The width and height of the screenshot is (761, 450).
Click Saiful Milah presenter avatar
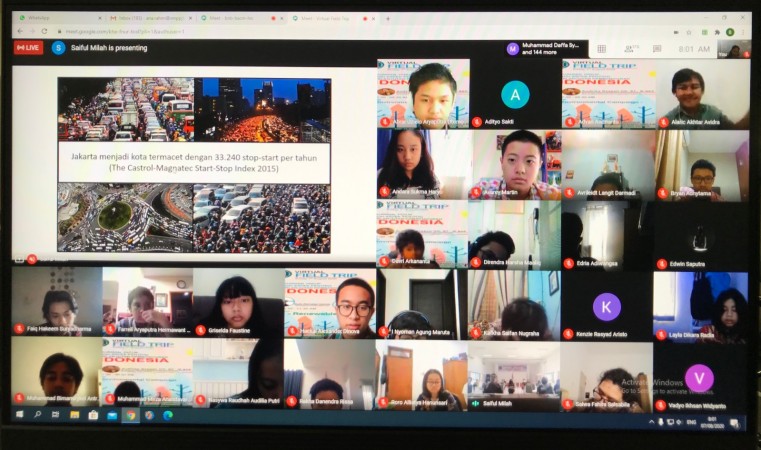pos(59,47)
